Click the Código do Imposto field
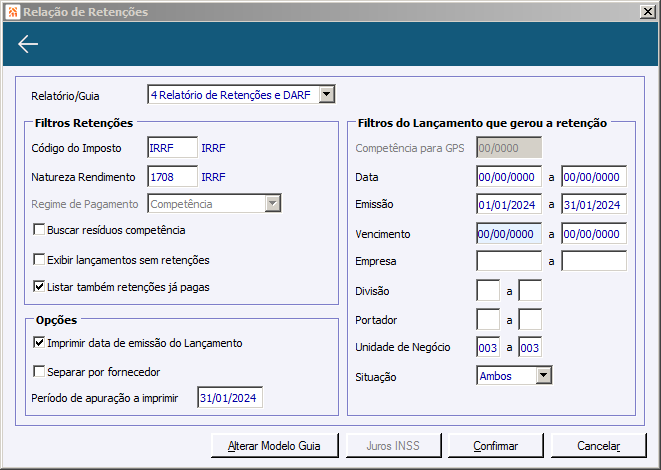The image size is (661, 470). click(172, 148)
